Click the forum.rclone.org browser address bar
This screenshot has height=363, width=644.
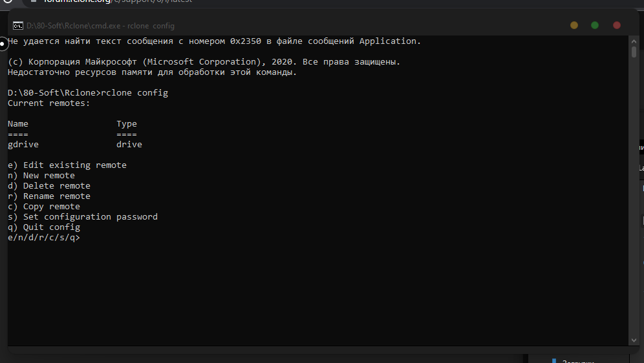pyautogui.click(x=116, y=1)
